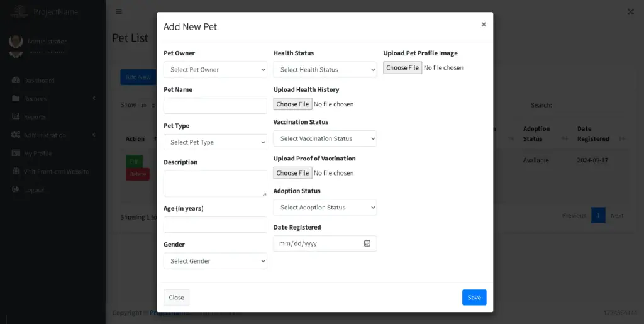Click the Available adoption status cell
This screenshot has width=644, height=324.
(536, 160)
